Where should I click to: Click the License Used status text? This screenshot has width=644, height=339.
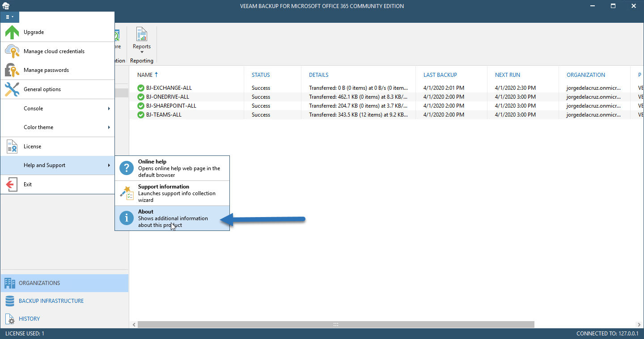[25, 334]
